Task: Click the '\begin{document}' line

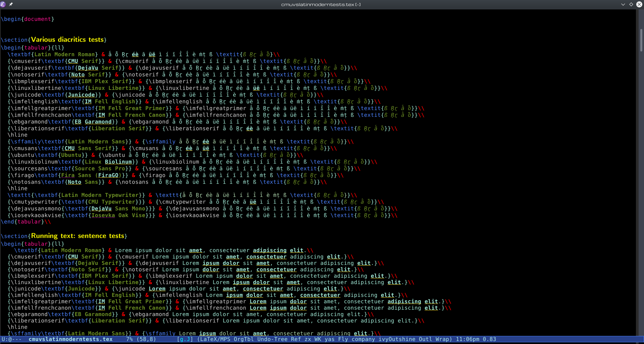Action: pos(28,19)
